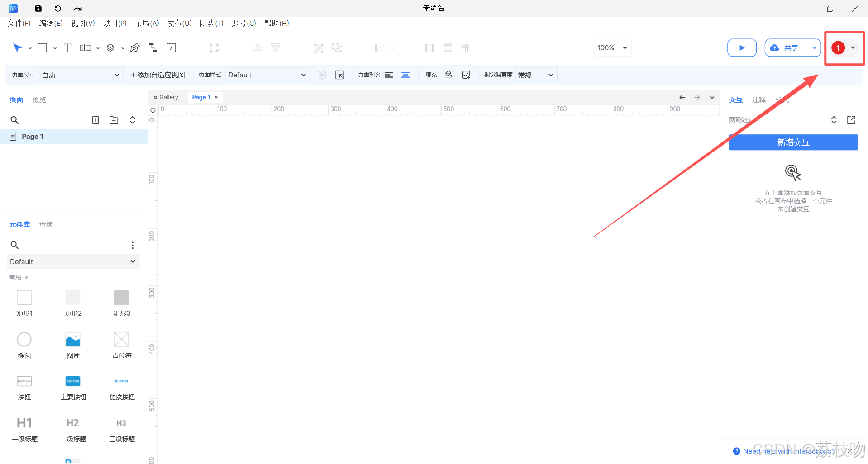Open the library three-dot options menu
Screen dimensions: 868x464
[133, 245]
